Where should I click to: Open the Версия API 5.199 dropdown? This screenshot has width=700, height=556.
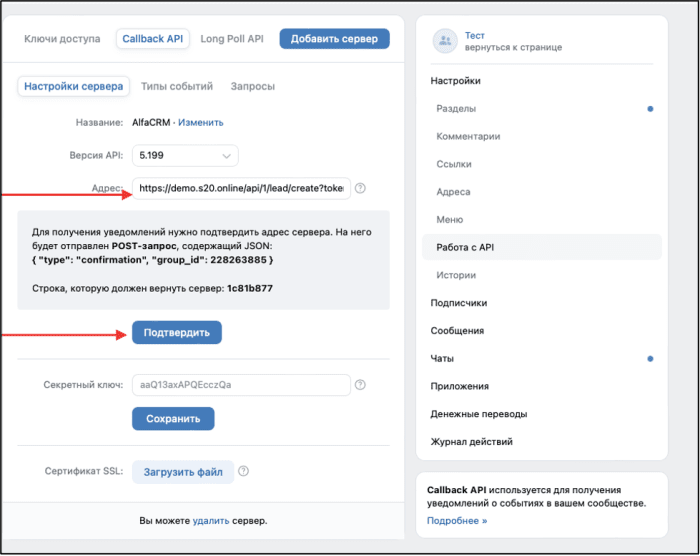(185, 156)
